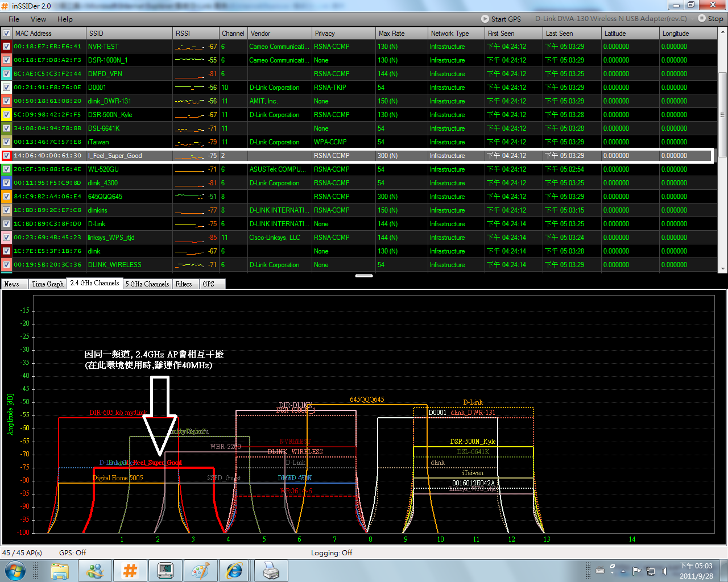Toggle checkbox for DSR-500N_Kyle network

click(x=6, y=115)
